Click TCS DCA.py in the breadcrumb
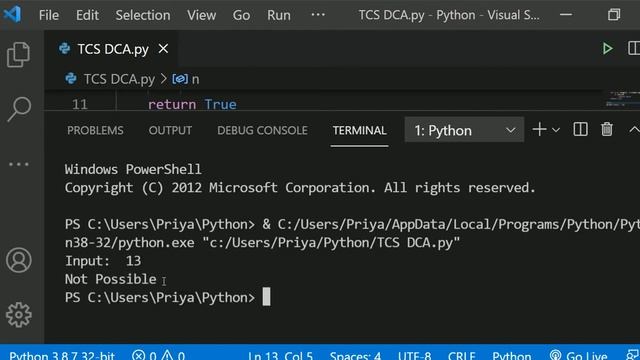 (x=119, y=79)
